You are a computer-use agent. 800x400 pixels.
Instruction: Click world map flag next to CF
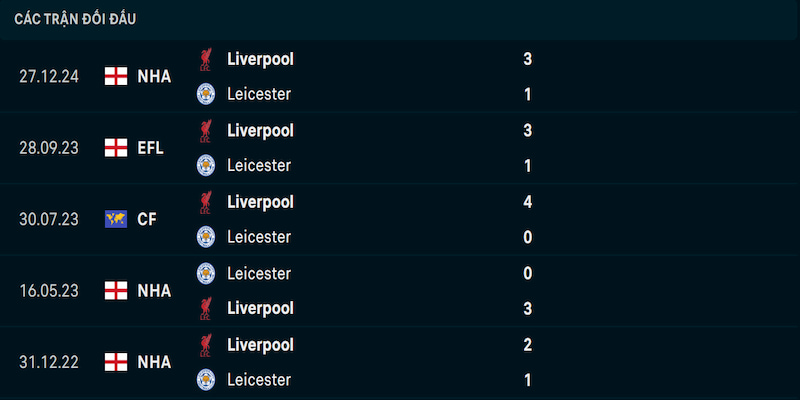(x=116, y=219)
